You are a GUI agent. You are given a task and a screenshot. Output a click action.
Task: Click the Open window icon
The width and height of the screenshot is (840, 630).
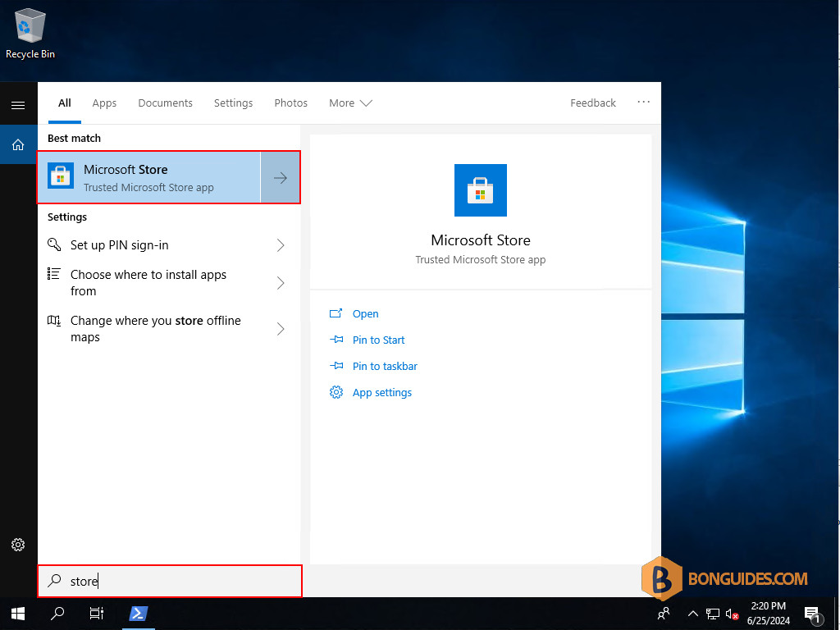click(x=336, y=313)
